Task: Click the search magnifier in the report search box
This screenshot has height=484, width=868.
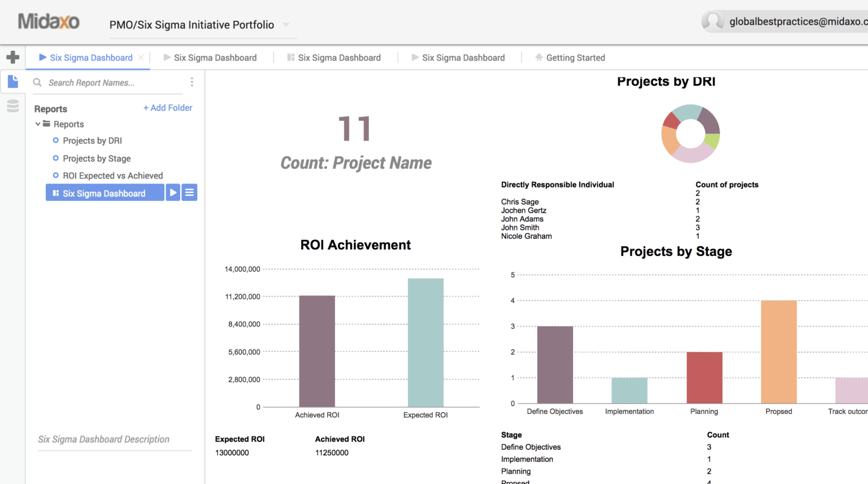Action: (37, 82)
